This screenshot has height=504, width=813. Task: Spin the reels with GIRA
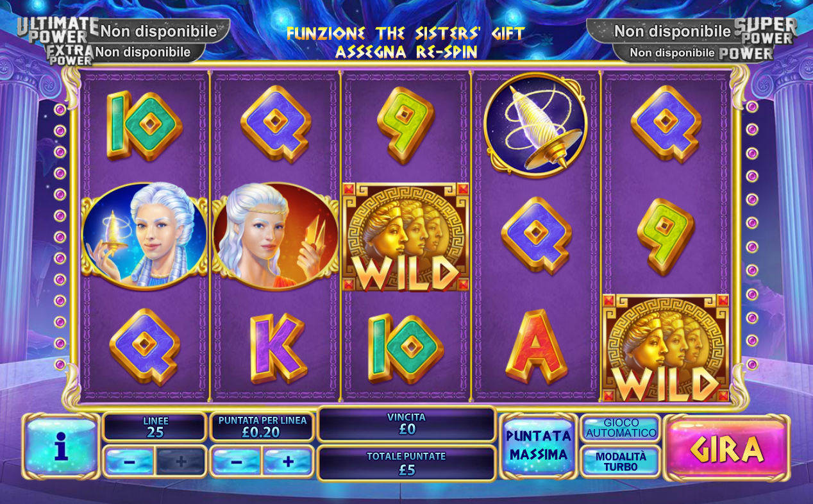click(726, 448)
